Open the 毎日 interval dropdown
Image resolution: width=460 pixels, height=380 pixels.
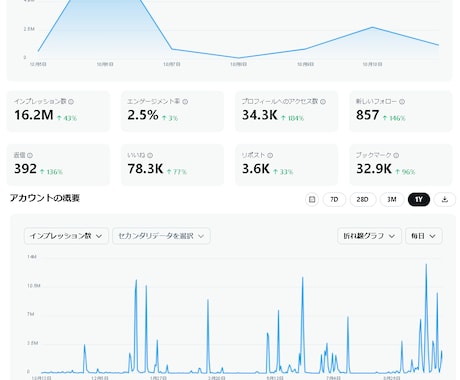424,236
